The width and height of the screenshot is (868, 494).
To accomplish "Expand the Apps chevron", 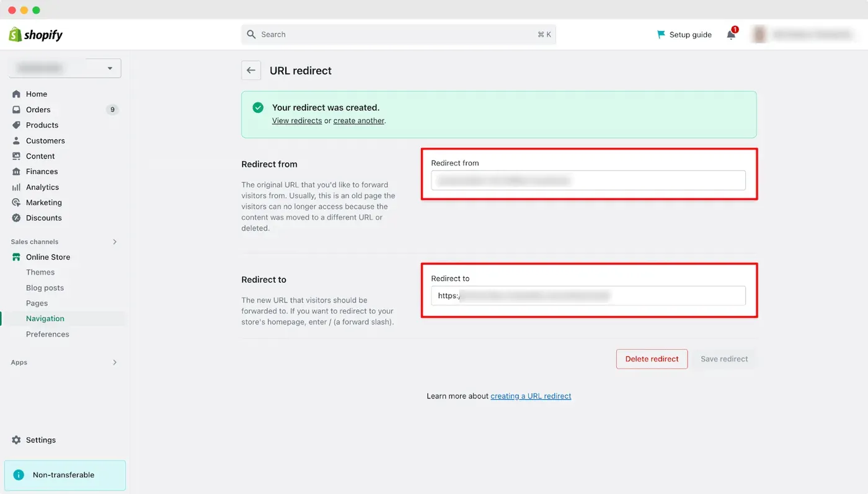I will click(x=115, y=363).
